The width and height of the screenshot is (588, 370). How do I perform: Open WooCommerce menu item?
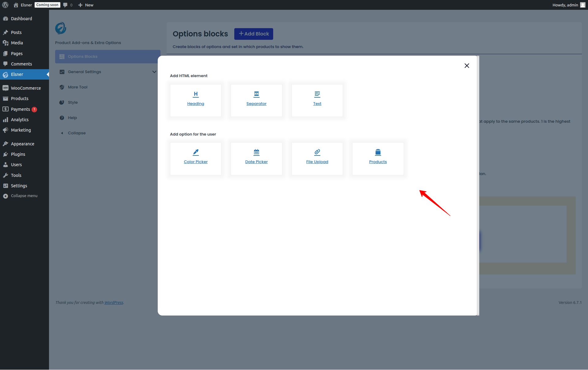tap(25, 88)
